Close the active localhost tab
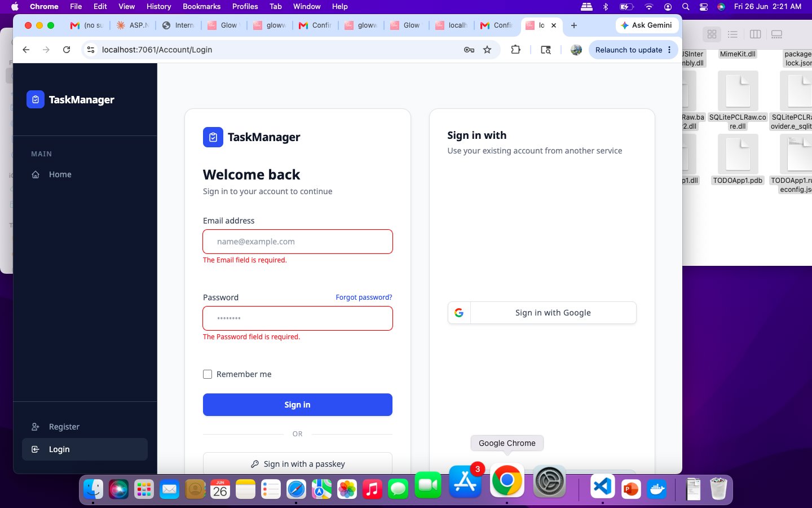Image resolution: width=812 pixels, height=508 pixels. tap(554, 25)
